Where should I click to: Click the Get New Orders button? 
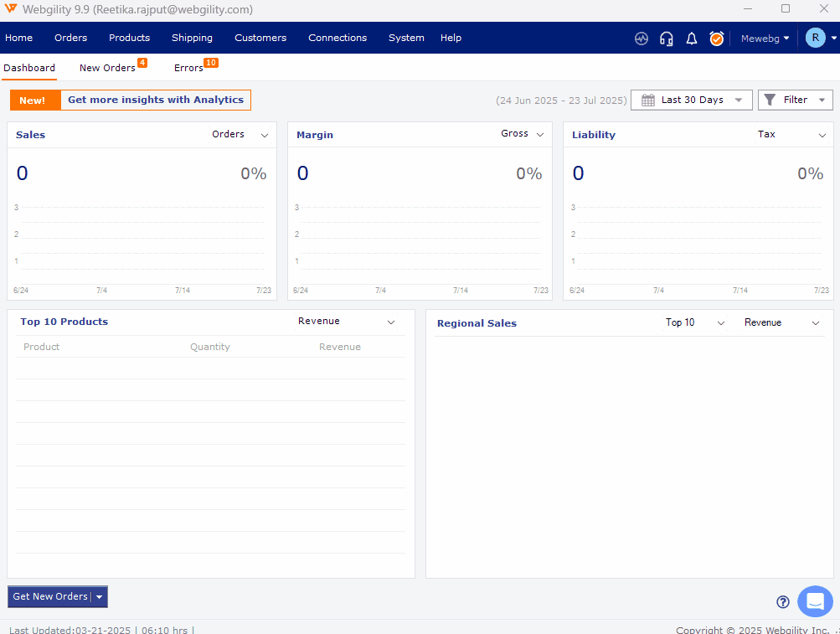tap(50, 596)
